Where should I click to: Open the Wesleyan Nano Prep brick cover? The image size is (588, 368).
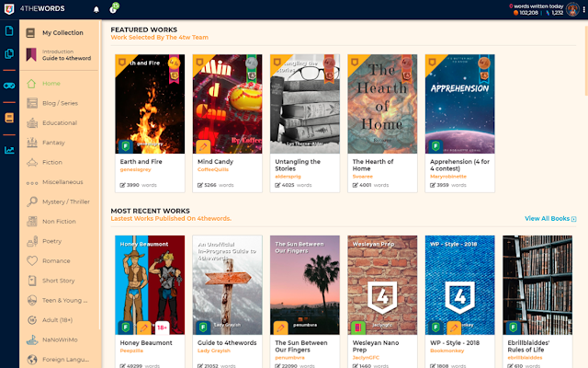coord(382,285)
